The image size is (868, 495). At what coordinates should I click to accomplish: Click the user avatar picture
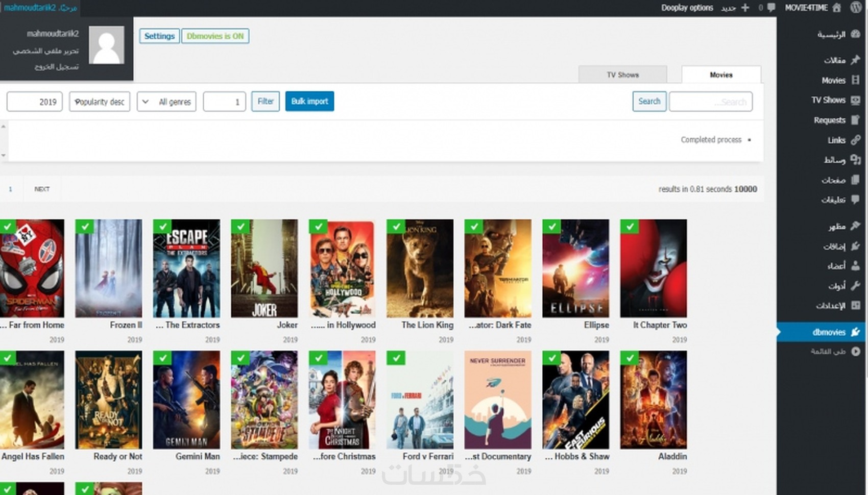(107, 45)
